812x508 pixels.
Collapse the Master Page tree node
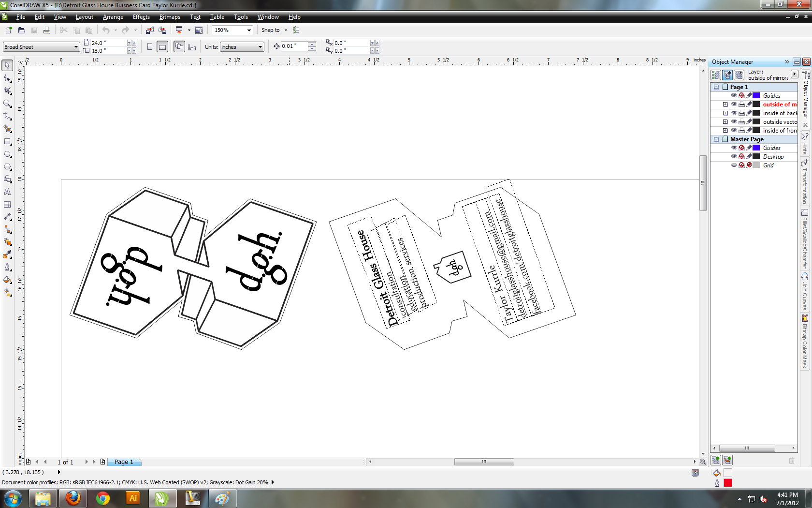[716, 139]
